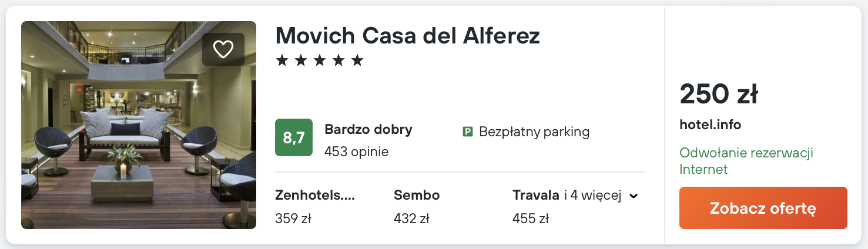868x249 pixels.
Task: Select the Sembo 432 zł offer
Action: [x=417, y=207]
